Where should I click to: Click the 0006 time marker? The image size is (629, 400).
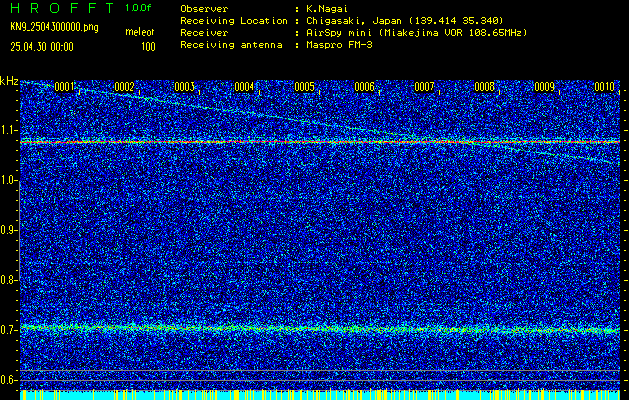tap(365, 87)
